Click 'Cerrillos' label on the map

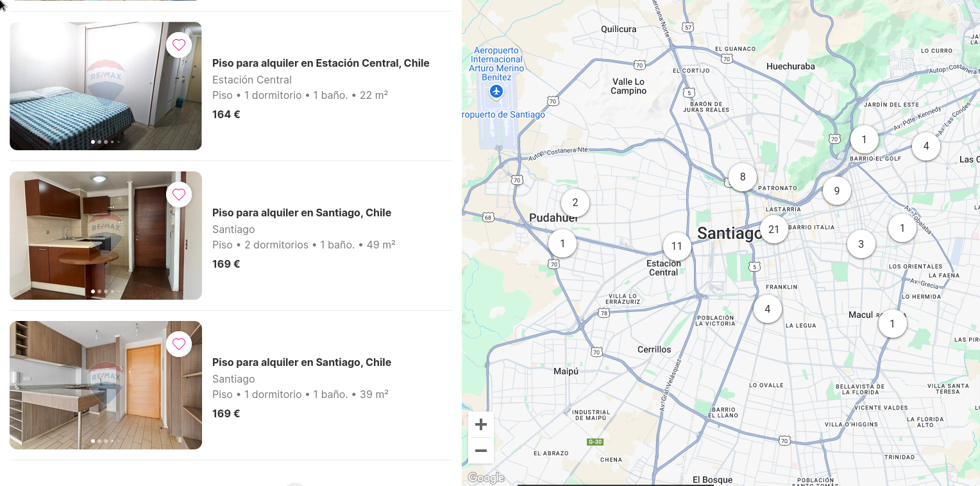click(654, 349)
